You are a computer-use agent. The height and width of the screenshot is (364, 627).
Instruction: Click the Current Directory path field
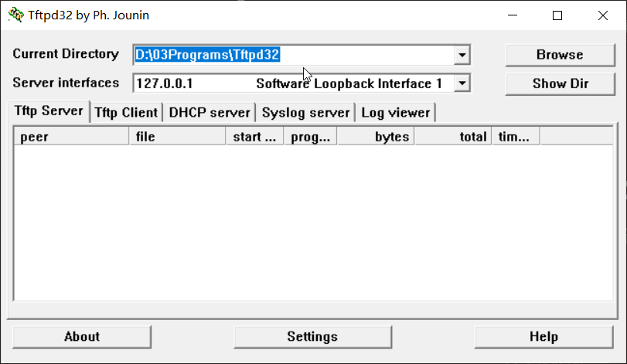[x=294, y=55]
